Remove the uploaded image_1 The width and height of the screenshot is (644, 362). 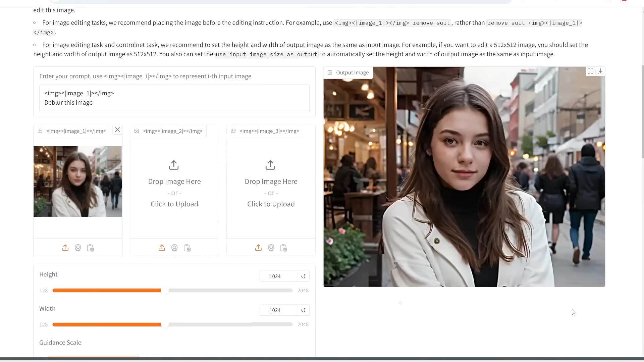[117, 130]
